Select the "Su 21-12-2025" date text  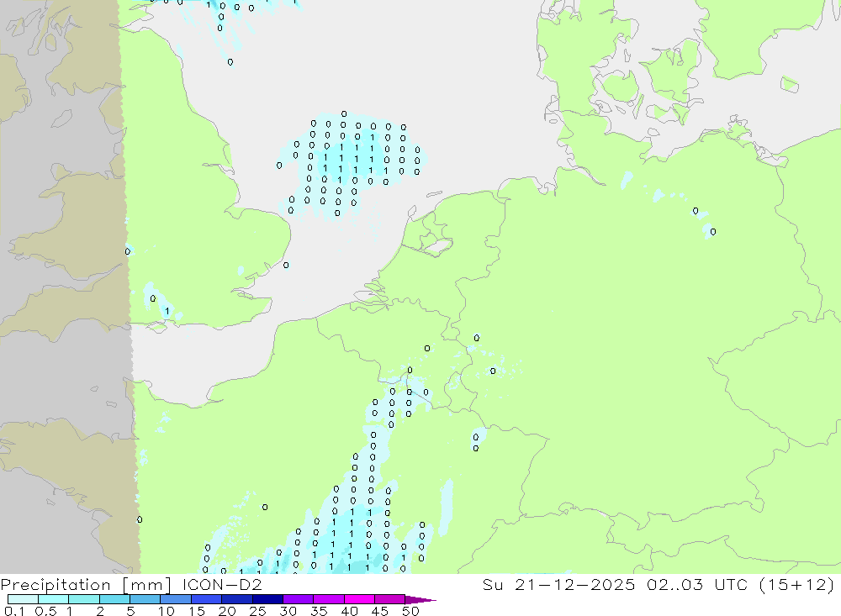coord(558,584)
